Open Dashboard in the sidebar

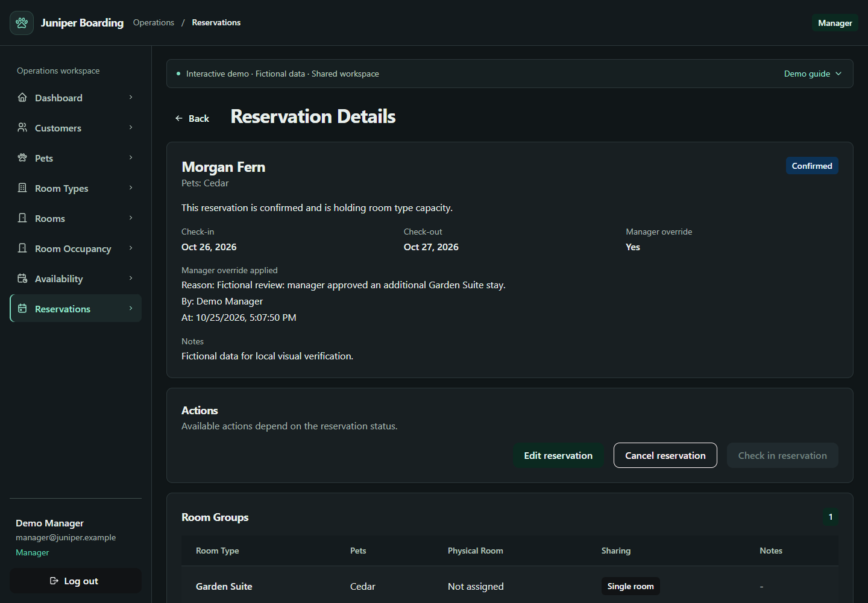76,97
